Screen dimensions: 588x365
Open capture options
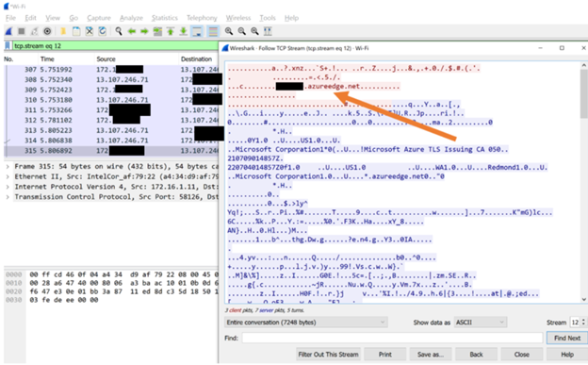pyautogui.click(x=47, y=31)
